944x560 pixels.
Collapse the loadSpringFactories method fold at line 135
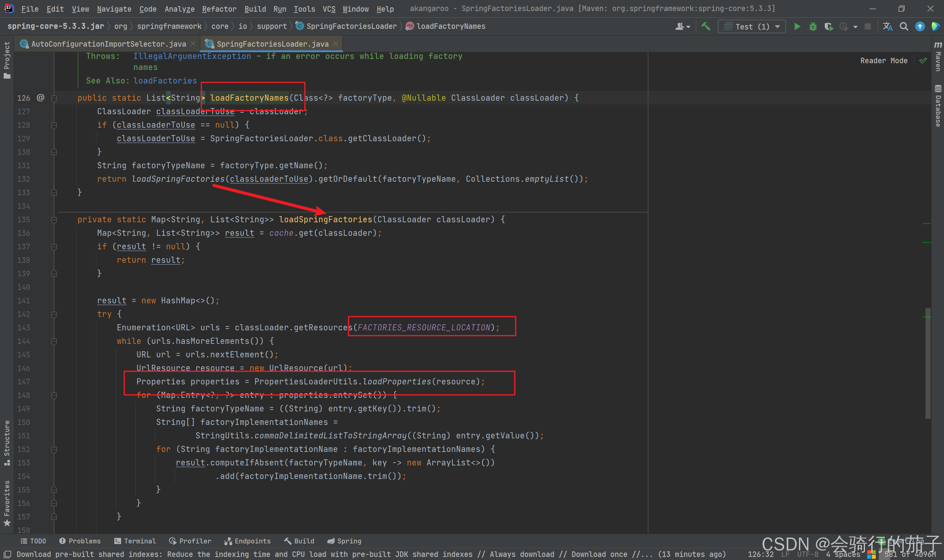(54, 220)
